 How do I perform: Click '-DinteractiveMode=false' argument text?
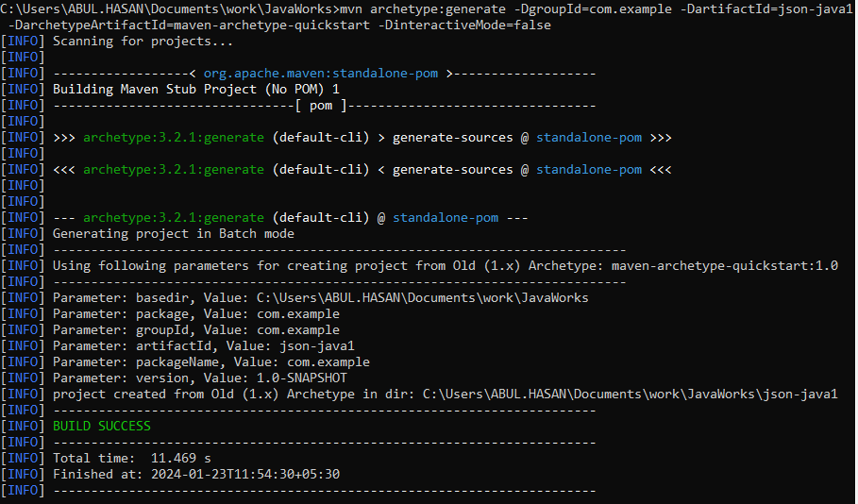pyautogui.click(x=464, y=25)
